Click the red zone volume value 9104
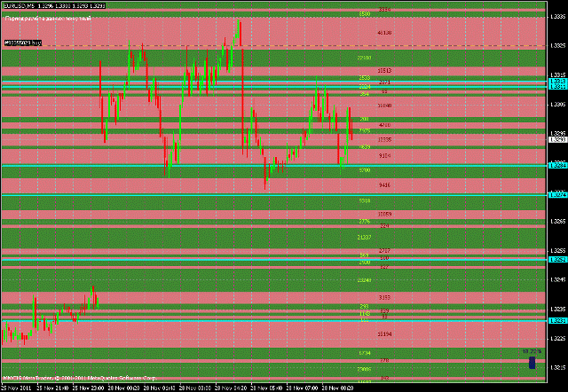This screenshot has height=392, width=568. coord(384,155)
